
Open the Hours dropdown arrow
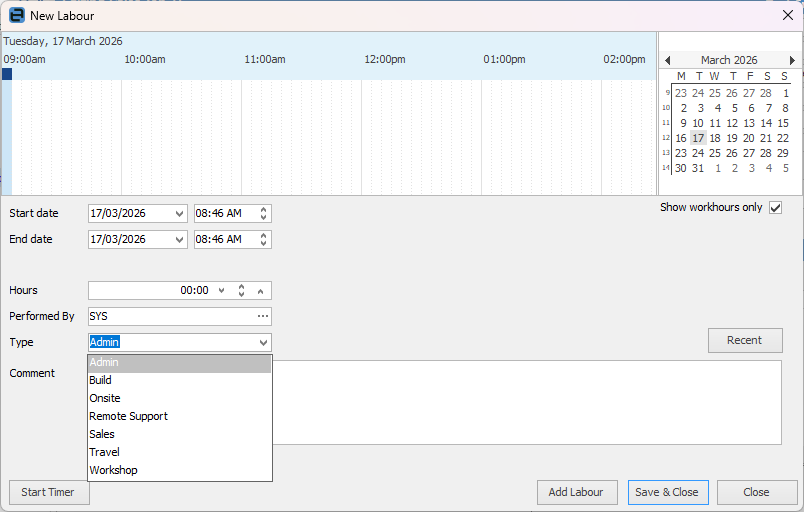click(222, 291)
